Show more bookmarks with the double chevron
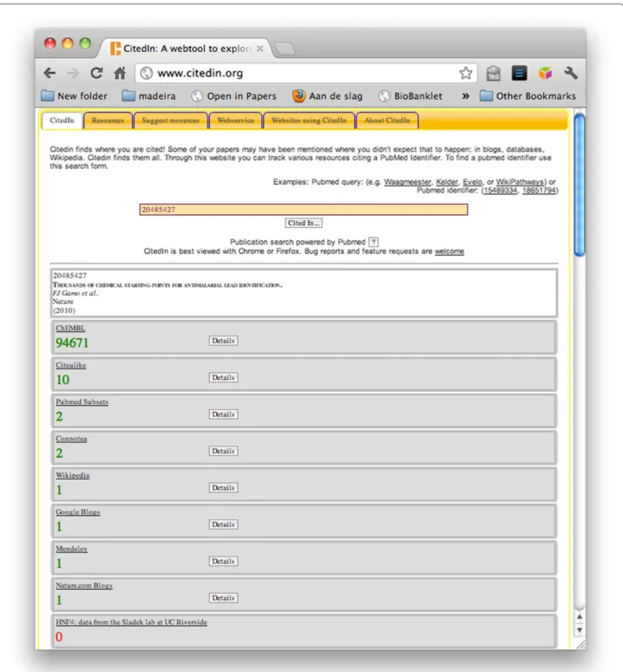Image resolution: width=623 pixels, height=672 pixels. point(465,96)
